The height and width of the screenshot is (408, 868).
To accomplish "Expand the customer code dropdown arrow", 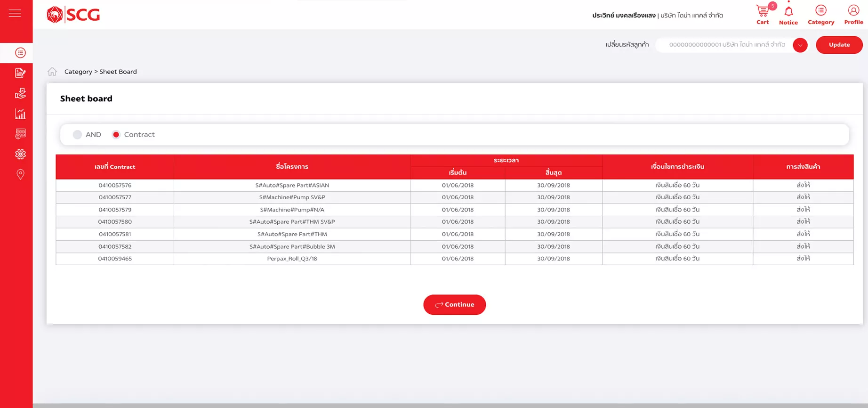I will [x=800, y=45].
